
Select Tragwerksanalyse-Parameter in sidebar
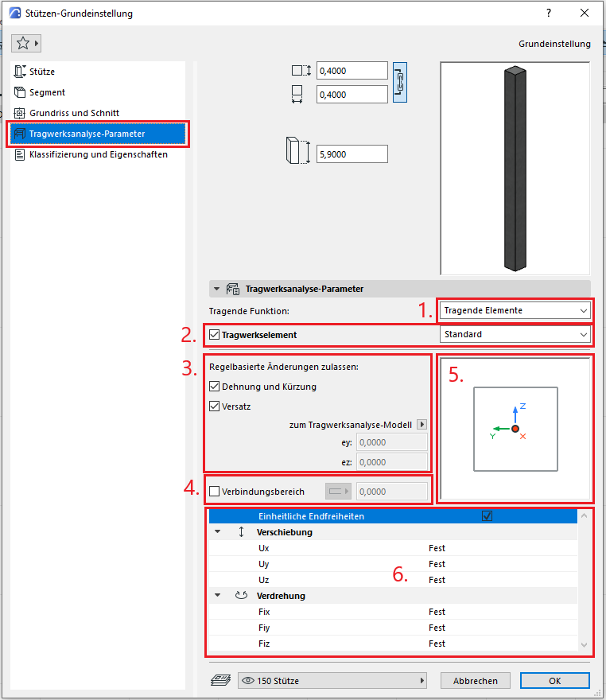(x=98, y=134)
